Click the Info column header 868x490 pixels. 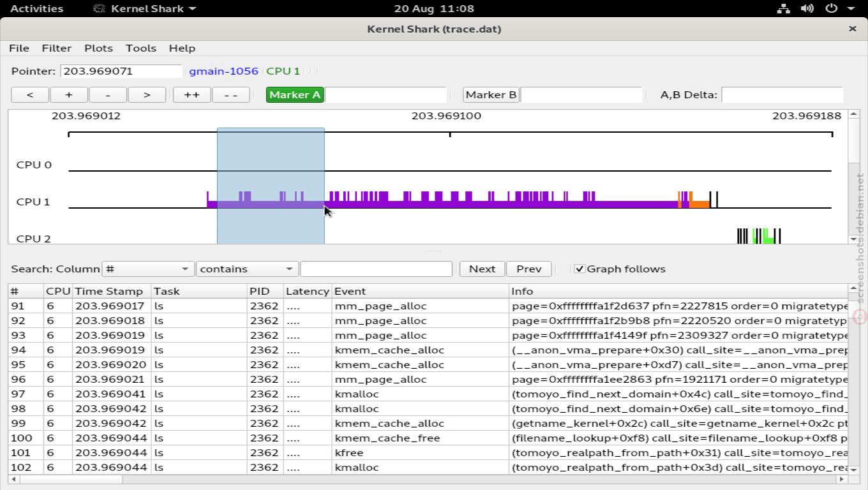[678, 291]
